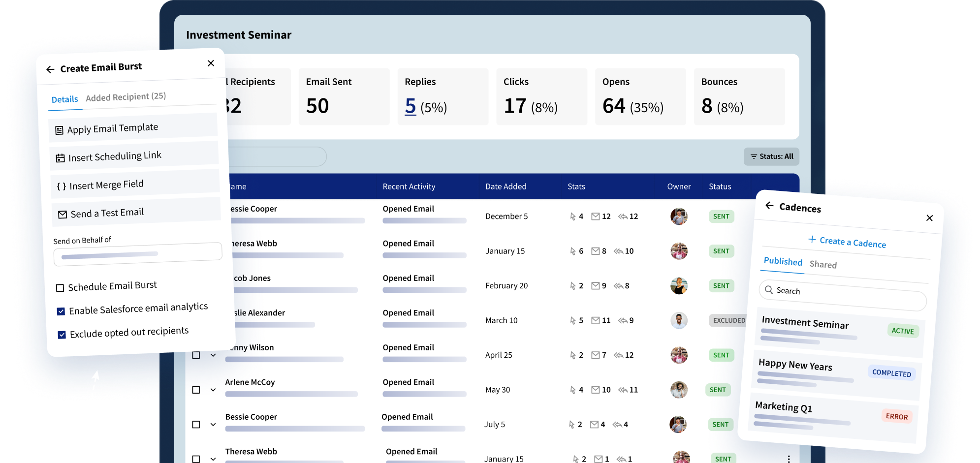Viewport: 980px width, 463px height.
Task: Click the Insert Scheduling Link calendar icon
Action: pos(60,158)
